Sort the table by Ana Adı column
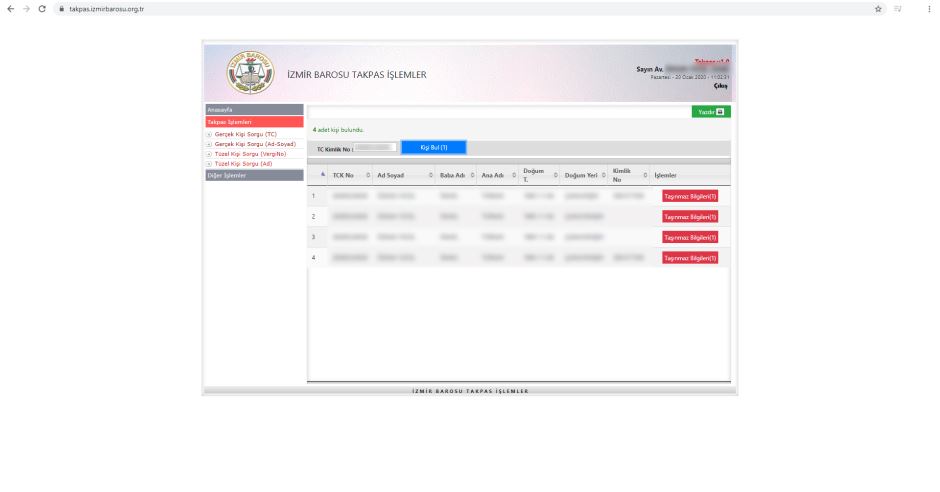This screenshot has width=940, height=492. [498, 176]
